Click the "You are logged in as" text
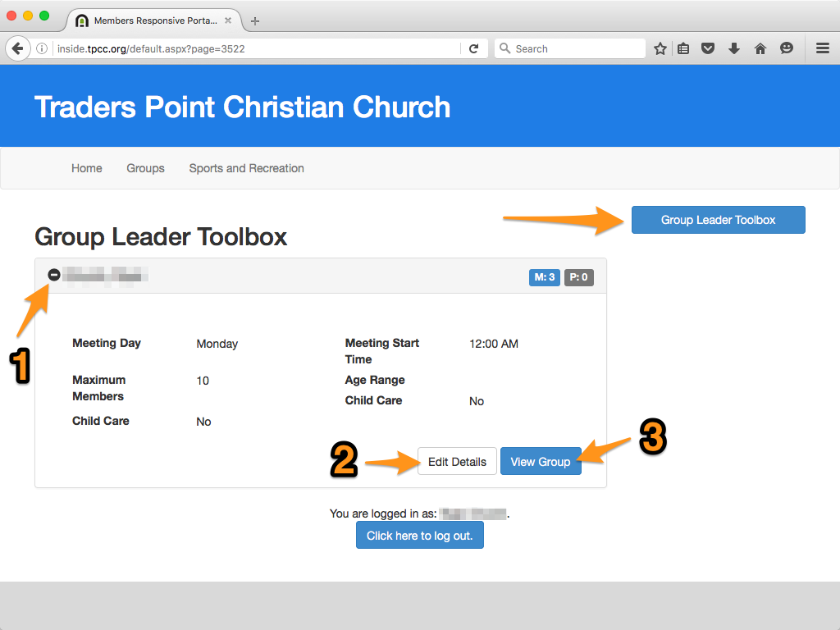840x630 pixels. click(x=383, y=514)
